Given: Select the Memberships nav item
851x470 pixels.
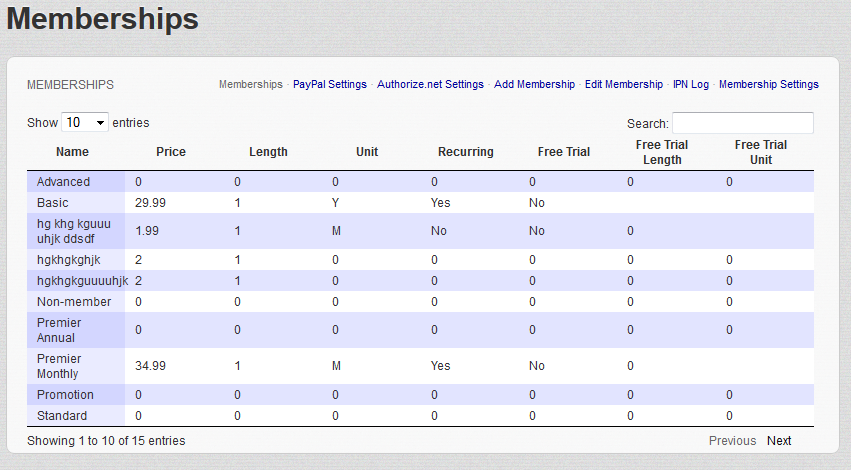Looking at the screenshot, I should [x=251, y=85].
